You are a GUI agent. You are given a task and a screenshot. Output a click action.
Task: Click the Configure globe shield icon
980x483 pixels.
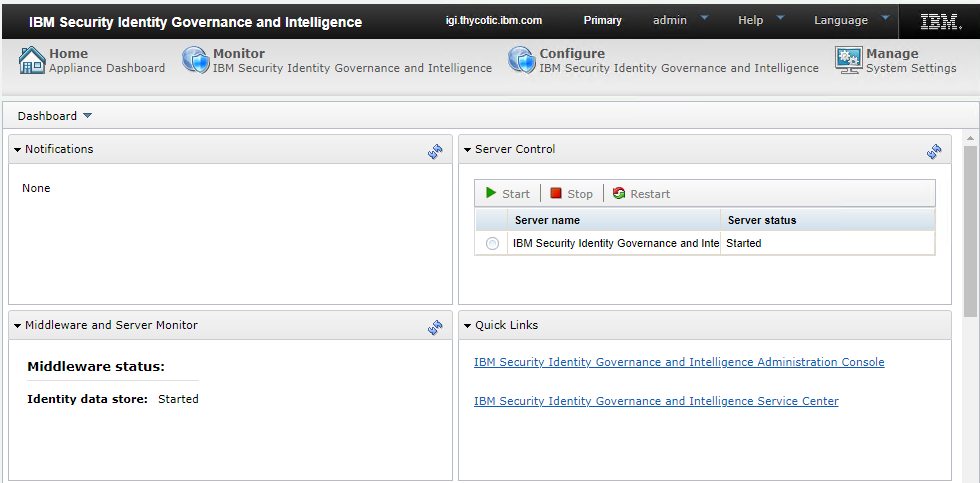click(522, 61)
